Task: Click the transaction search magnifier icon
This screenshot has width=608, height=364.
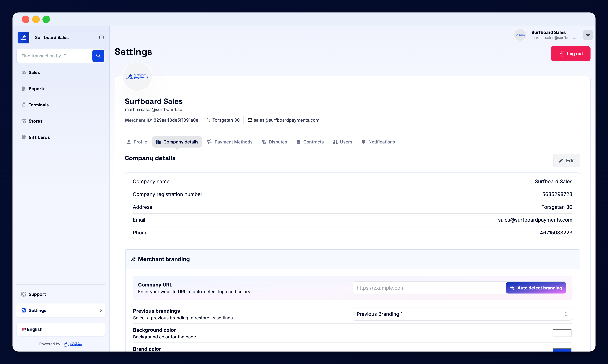Action: (98, 56)
